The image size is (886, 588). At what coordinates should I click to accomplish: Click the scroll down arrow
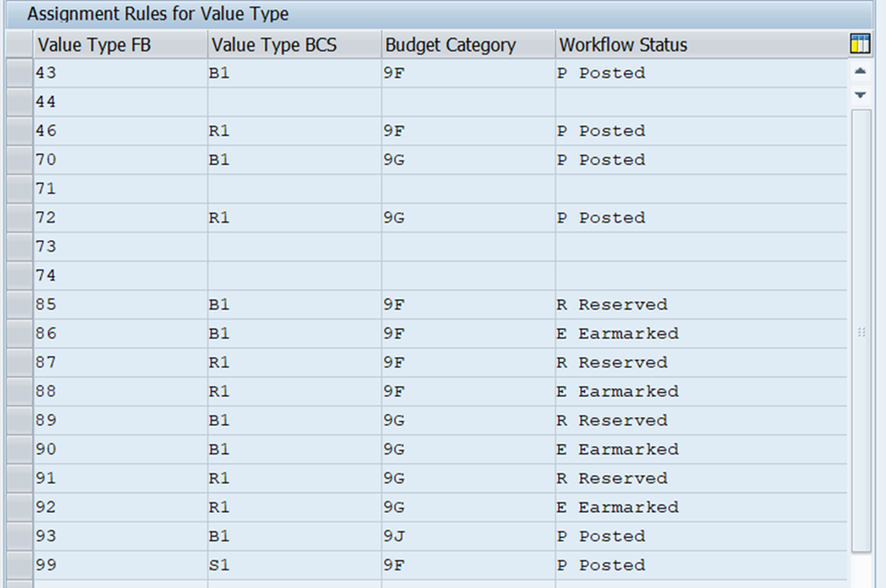860,95
